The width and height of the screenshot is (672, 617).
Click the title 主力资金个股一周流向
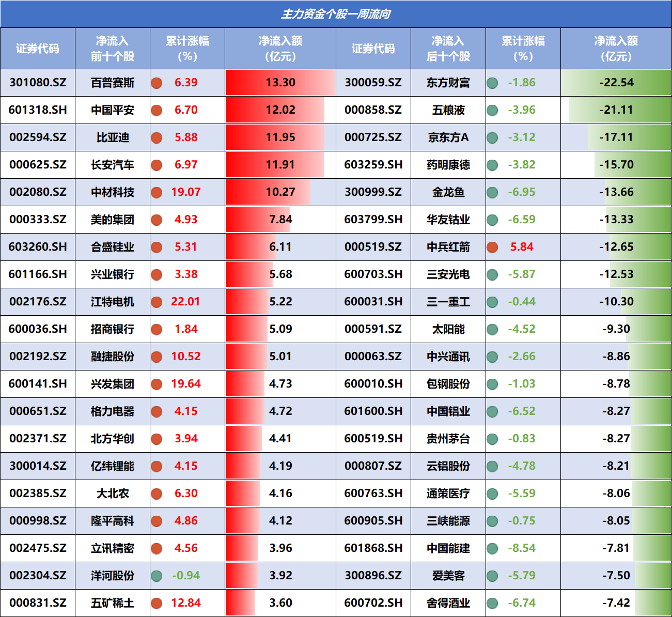[336, 14]
